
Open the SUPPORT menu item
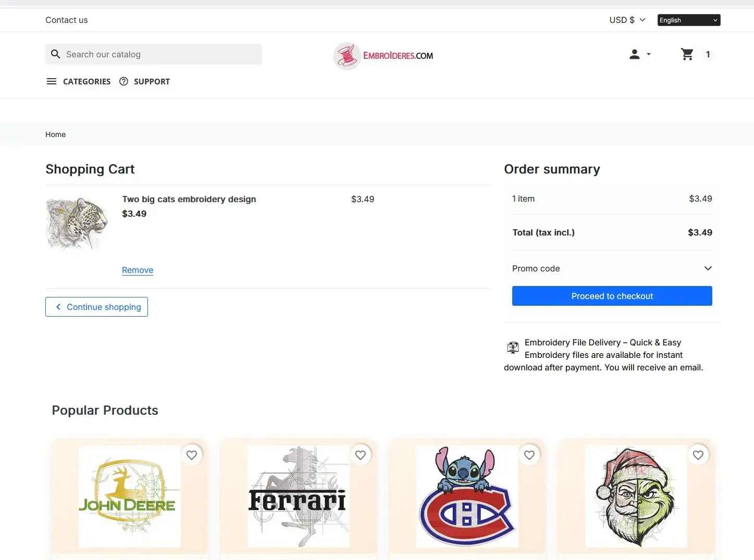[x=152, y=81]
